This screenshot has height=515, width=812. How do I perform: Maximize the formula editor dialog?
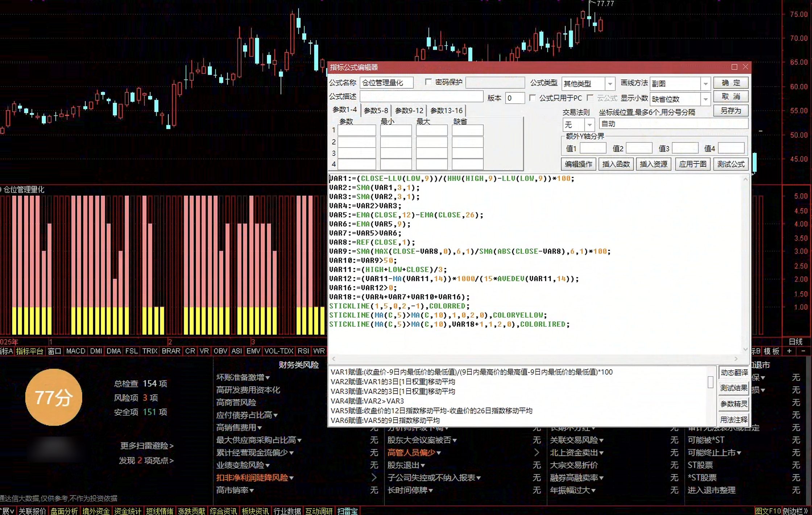tap(734, 67)
